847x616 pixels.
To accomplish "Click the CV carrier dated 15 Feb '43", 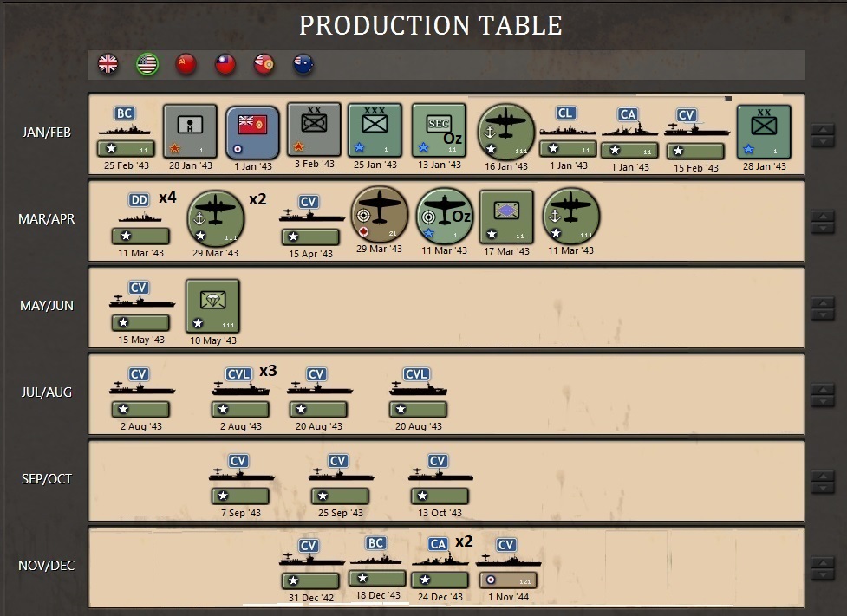I will coord(696,133).
